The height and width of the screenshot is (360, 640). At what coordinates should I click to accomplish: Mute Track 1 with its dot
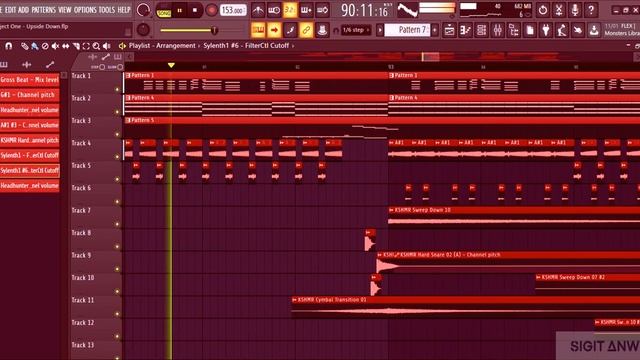click(117, 89)
